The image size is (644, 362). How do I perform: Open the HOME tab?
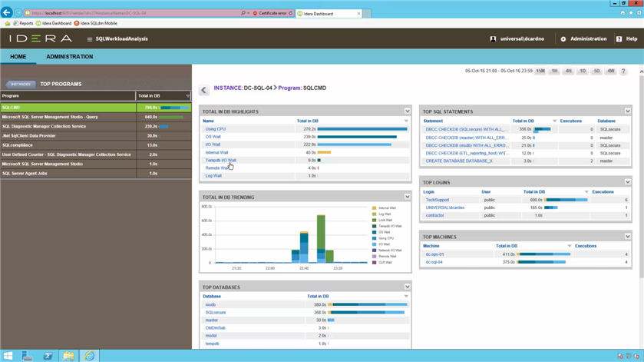(x=18, y=57)
